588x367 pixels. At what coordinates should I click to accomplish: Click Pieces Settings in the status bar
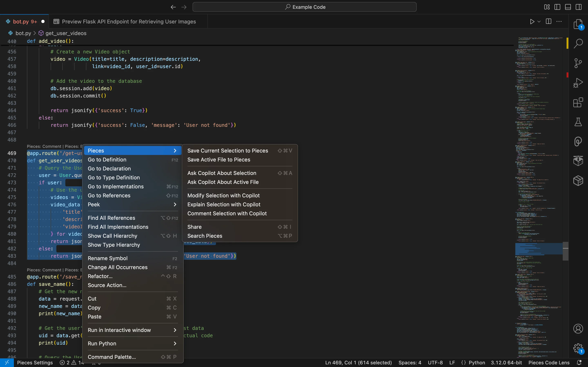click(x=35, y=363)
